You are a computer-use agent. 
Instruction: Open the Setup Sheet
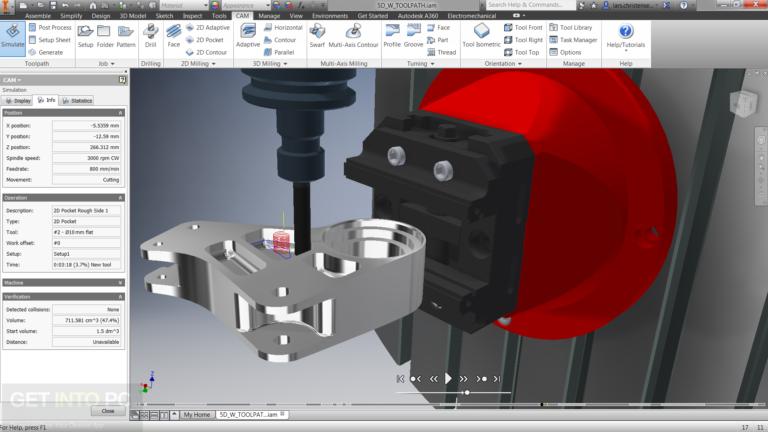click(49, 40)
